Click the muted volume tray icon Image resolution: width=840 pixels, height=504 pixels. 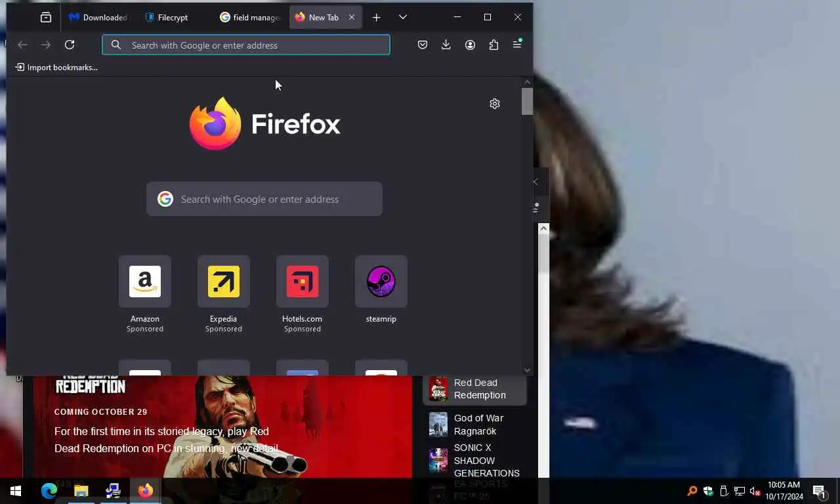pyautogui.click(x=755, y=491)
